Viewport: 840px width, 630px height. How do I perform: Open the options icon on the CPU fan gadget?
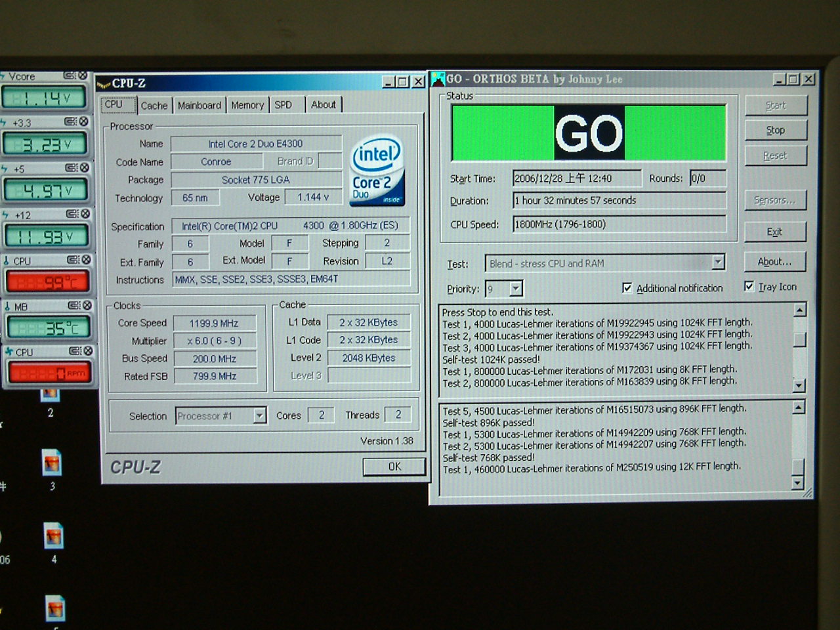coord(75,351)
